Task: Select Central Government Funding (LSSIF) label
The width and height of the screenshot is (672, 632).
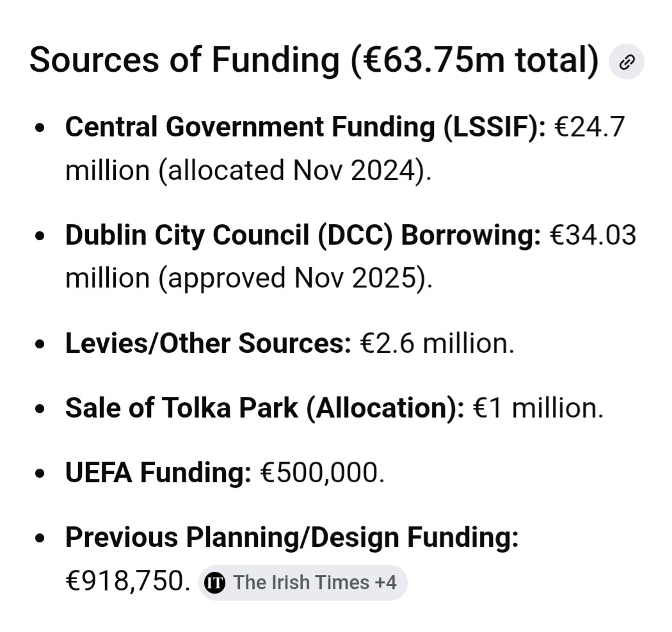Action: point(305,127)
